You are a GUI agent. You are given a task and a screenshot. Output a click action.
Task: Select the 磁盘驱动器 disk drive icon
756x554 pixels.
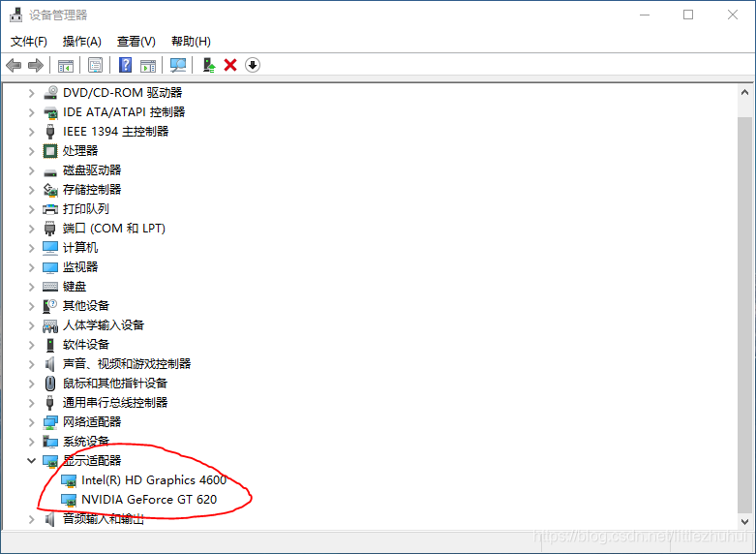[x=50, y=171]
